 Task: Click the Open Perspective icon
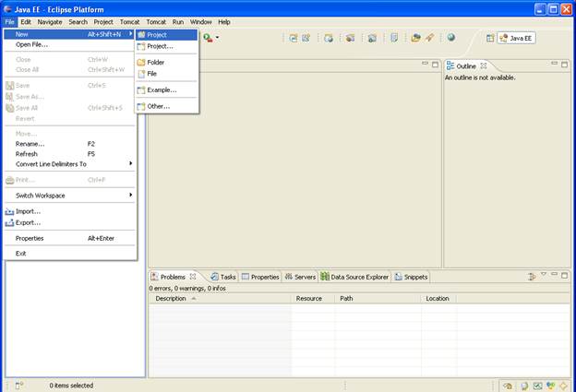(x=490, y=38)
